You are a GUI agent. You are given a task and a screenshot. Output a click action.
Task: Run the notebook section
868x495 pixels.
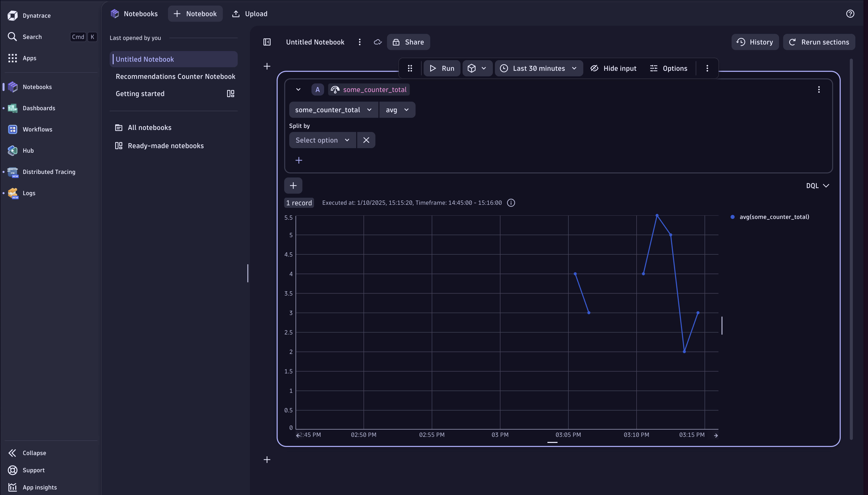[x=441, y=68]
